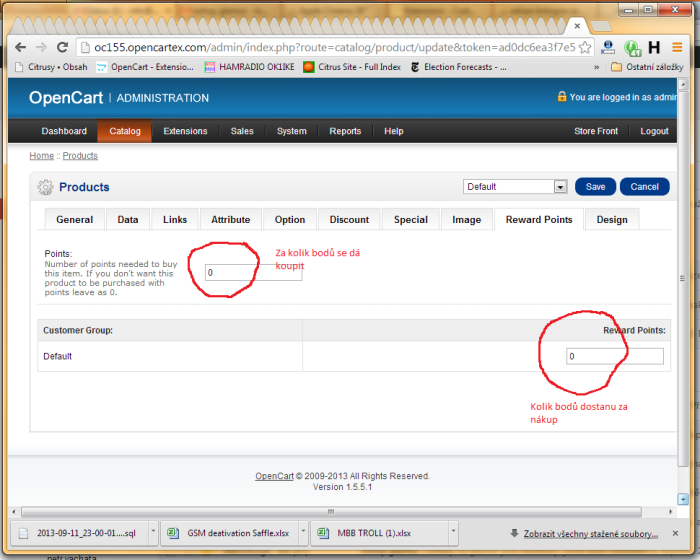Bookmark the page with the star icon
The width and height of the screenshot is (700, 560).
(x=585, y=47)
